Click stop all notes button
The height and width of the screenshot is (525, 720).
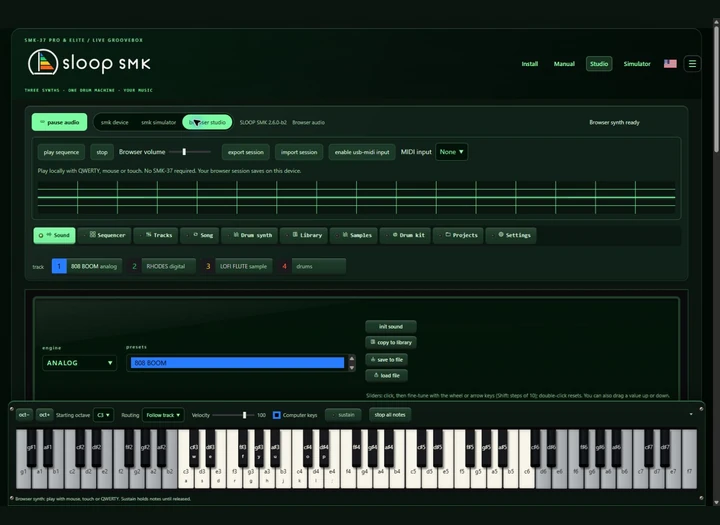[390, 415]
